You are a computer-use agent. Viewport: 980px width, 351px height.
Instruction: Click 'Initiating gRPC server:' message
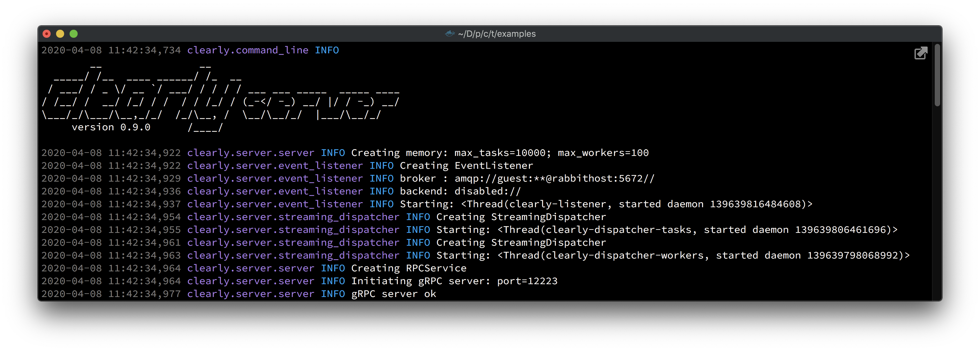(421, 281)
